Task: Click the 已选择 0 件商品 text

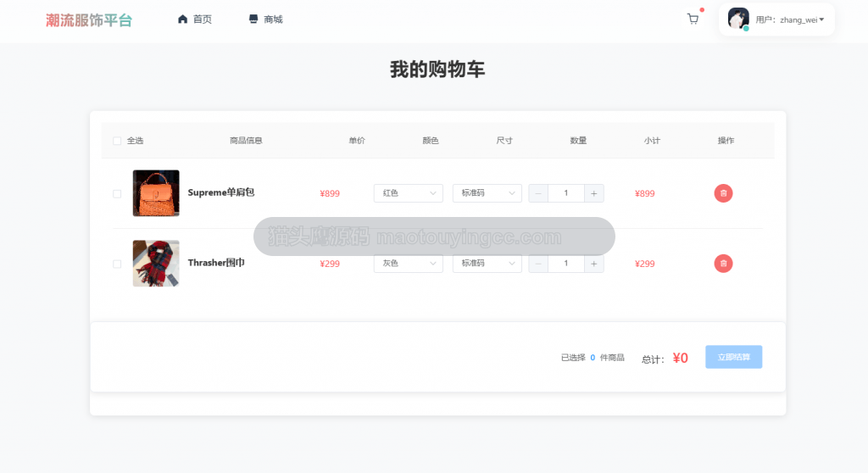Action: (593, 358)
